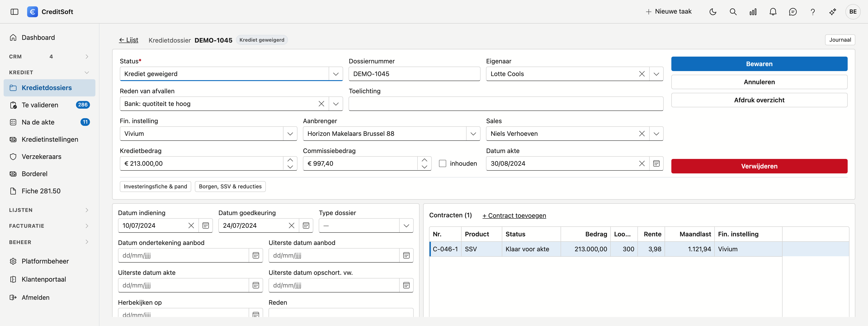Toggle the sidebar panel icon
This screenshot has width=868, height=326.
pos(14,12)
